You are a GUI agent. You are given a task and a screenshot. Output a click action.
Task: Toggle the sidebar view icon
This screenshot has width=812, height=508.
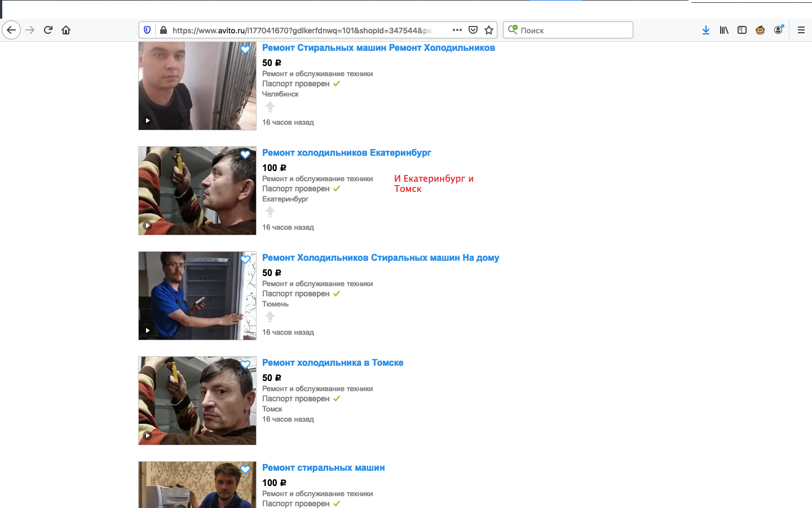(742, 30)
